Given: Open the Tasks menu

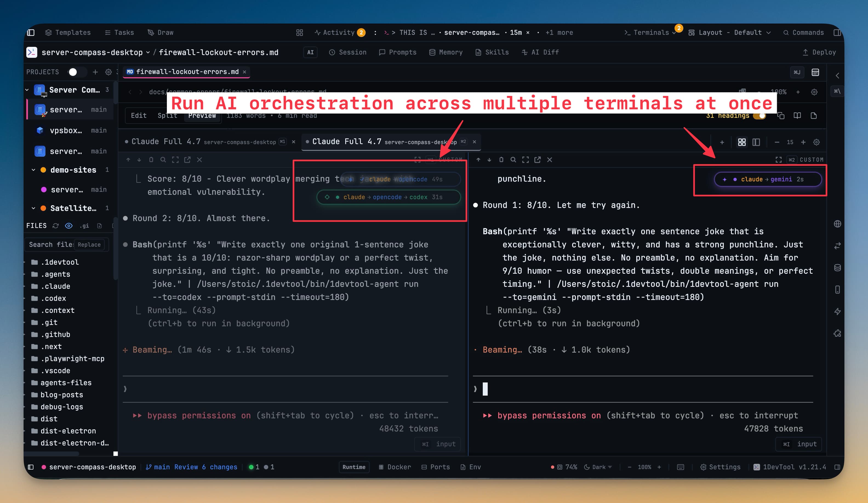Looking at the screenshot, I should (x=119, y=32).
